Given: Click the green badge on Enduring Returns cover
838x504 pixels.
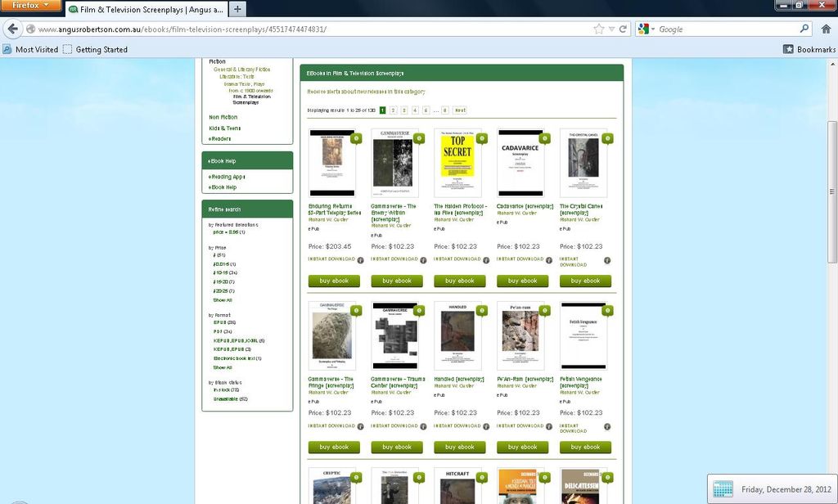Looking at the screenshot, I should pos(356,138).
